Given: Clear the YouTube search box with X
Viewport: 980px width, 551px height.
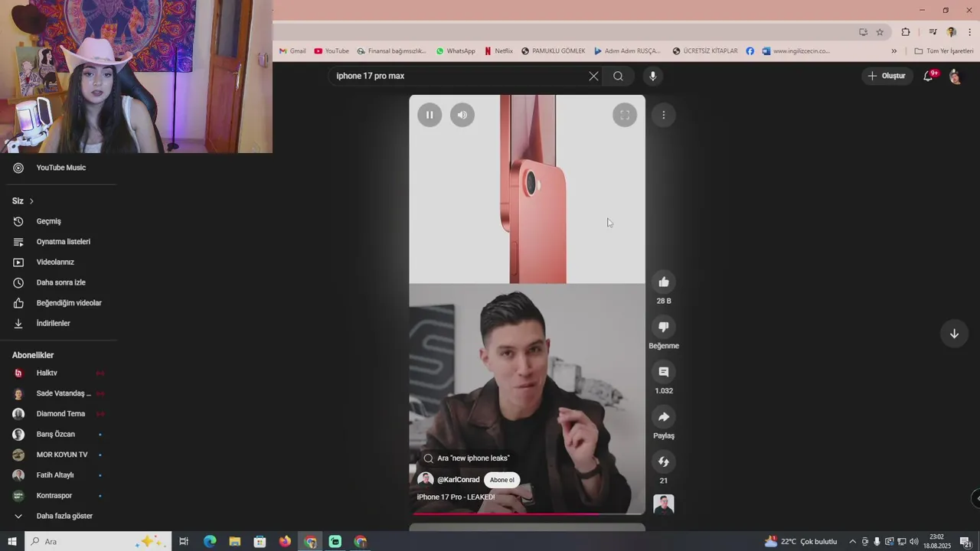Looking at the screenshot, I should tap(593, 76).
